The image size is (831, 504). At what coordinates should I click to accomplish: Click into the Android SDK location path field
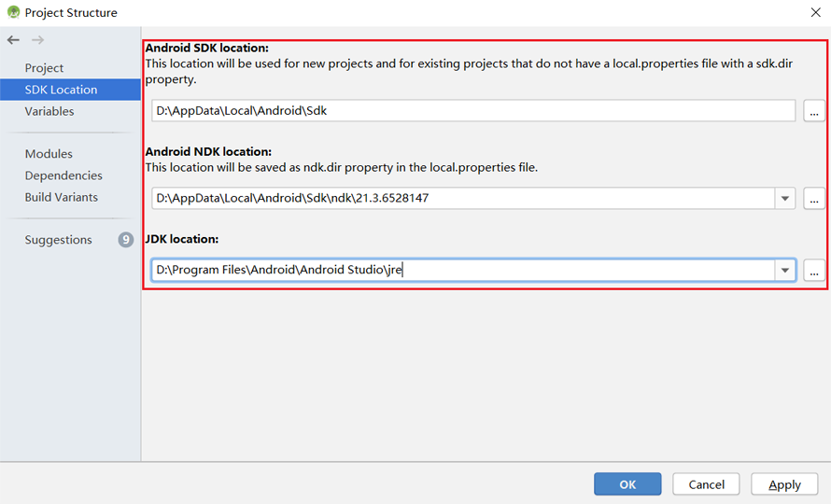tap(472, 111)
